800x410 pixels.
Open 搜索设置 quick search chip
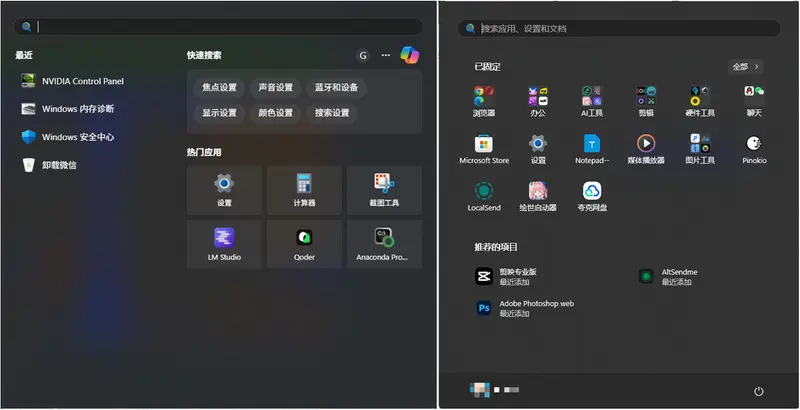[332, 113]
